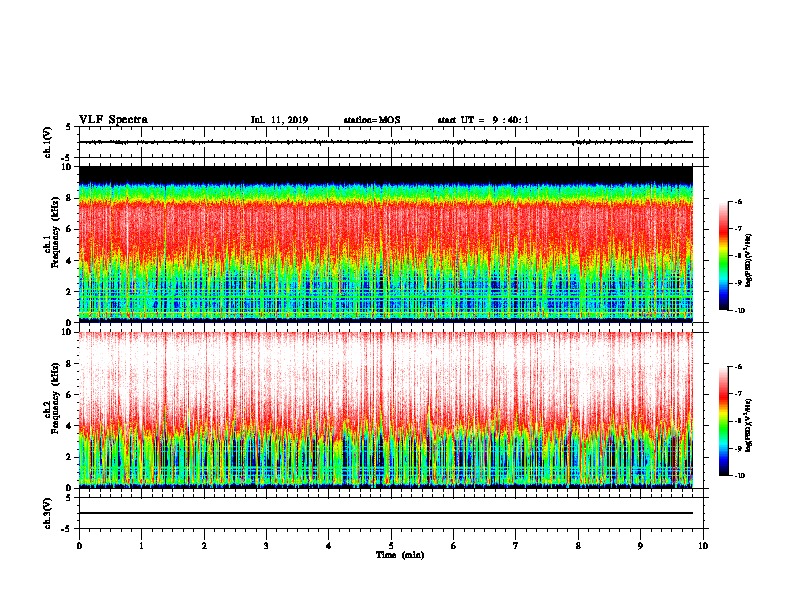Click the "Time (min)" x-axis label
Viewport: 792px width, 612px height.
[400, 555]
